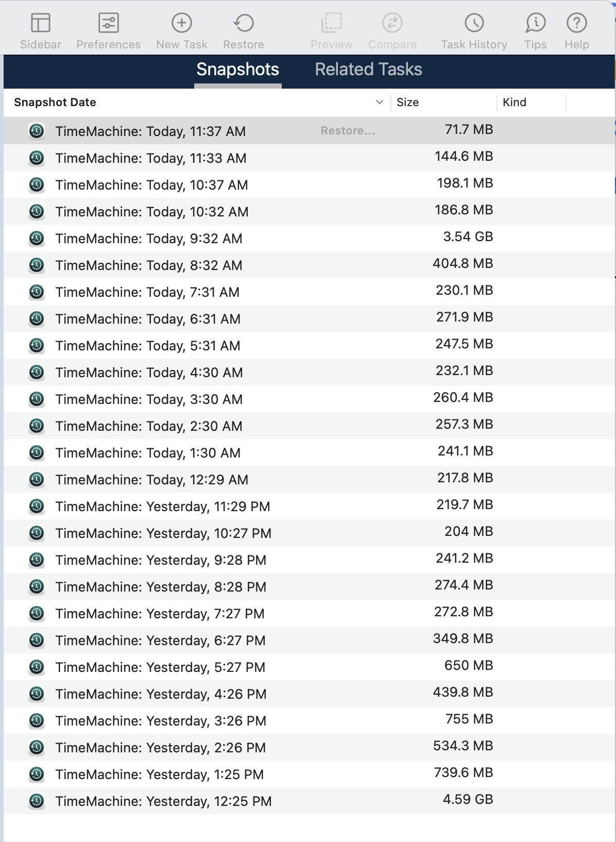The height and width of the screenshot is (842, 616).
Task: Click Time Machine icon for Today 1:30 AM
Action: pos(37,452)
